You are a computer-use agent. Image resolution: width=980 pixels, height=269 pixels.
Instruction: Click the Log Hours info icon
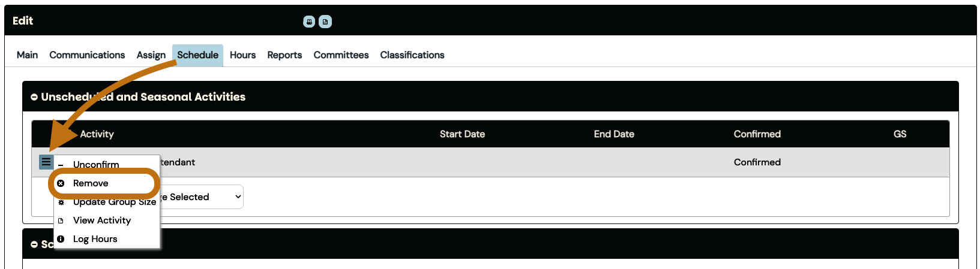pos(61,239)
